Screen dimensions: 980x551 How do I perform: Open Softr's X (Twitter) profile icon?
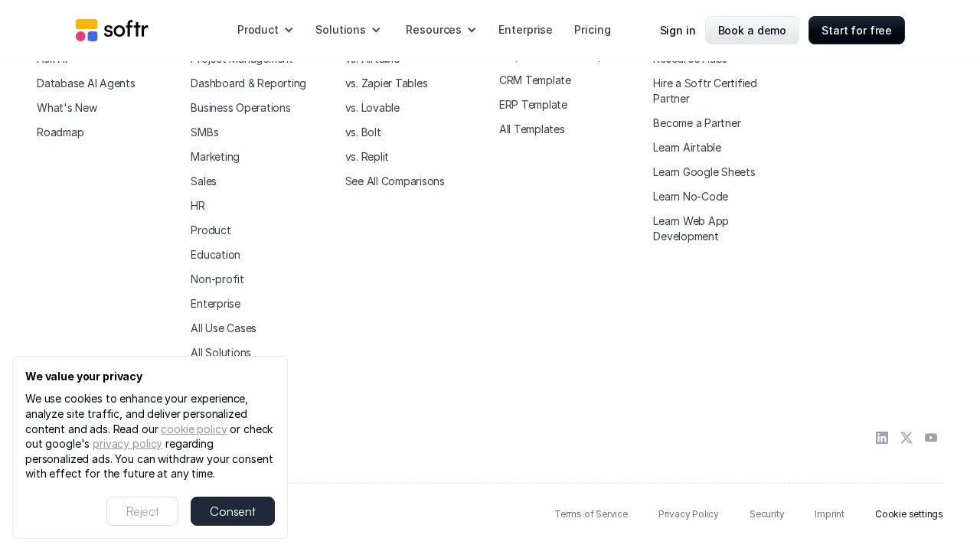point(906,438)
